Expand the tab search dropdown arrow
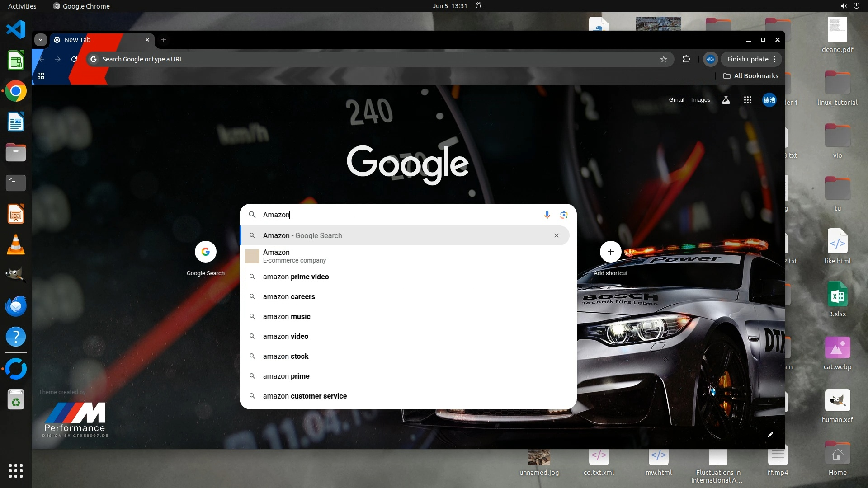 tap(41, 40)
